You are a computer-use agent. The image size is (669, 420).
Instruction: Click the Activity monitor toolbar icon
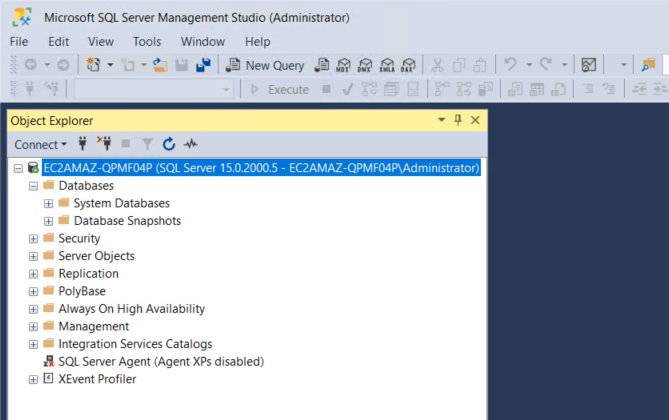588,65
